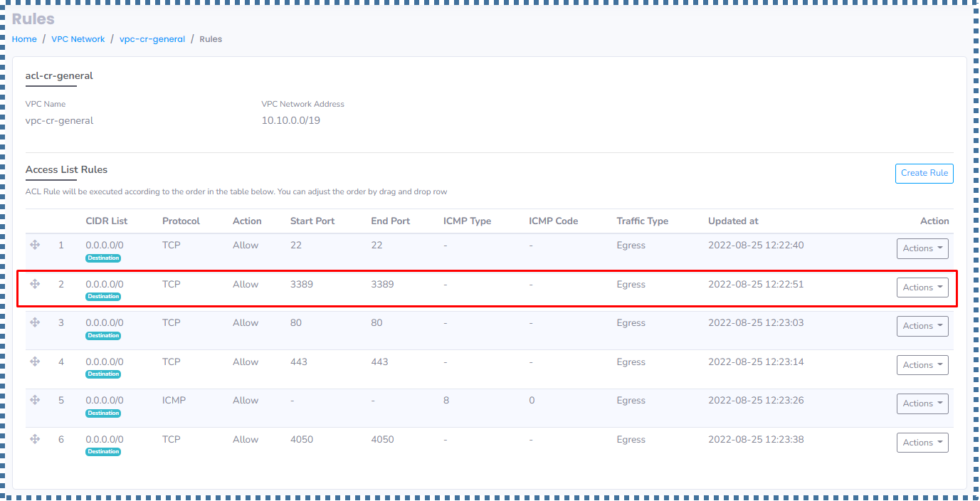This screenshot has width=980, height=501.
Task: Click the Access List Rules heading
Action: pos(66,169)
